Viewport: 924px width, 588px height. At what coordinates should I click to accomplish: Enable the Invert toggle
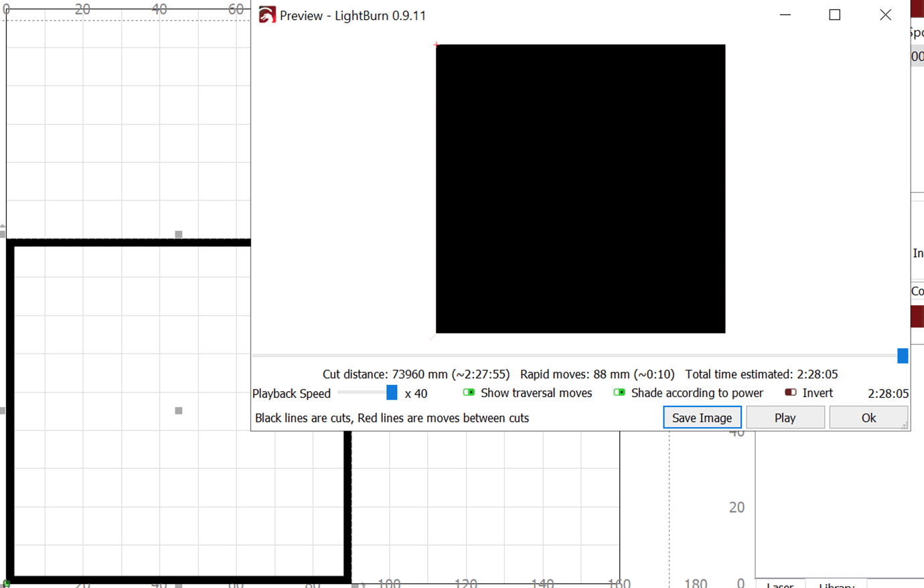point(791,392)
